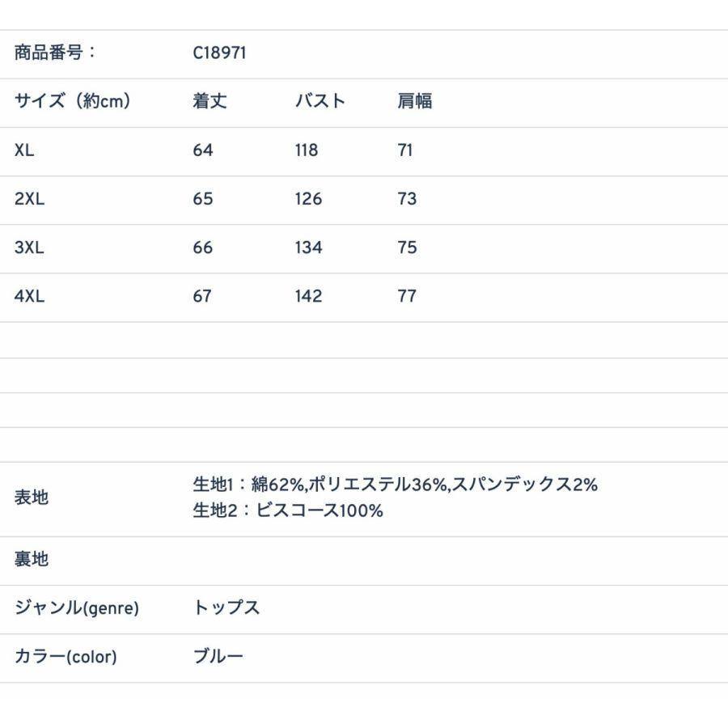Click the トップス genre value
Screen dimensions: 728x728
pyautogui.click(x=226, y=608)
